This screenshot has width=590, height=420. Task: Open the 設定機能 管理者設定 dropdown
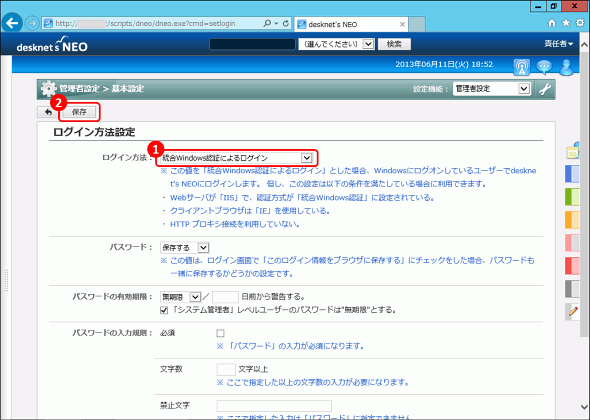(x=492, y=89)
